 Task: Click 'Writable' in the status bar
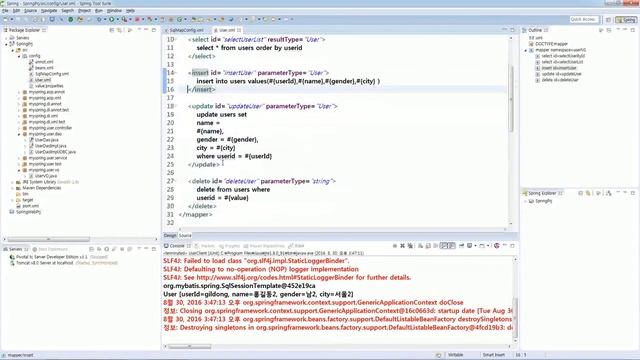pos(456,355)
